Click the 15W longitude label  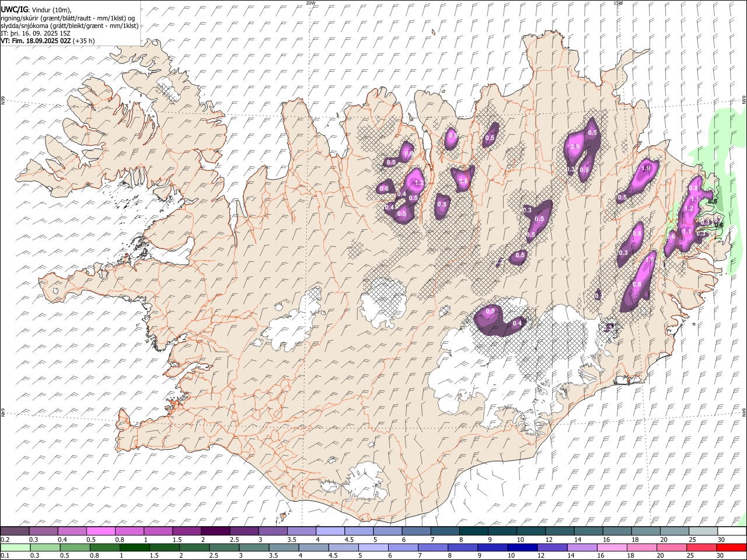tap(618, 3)
